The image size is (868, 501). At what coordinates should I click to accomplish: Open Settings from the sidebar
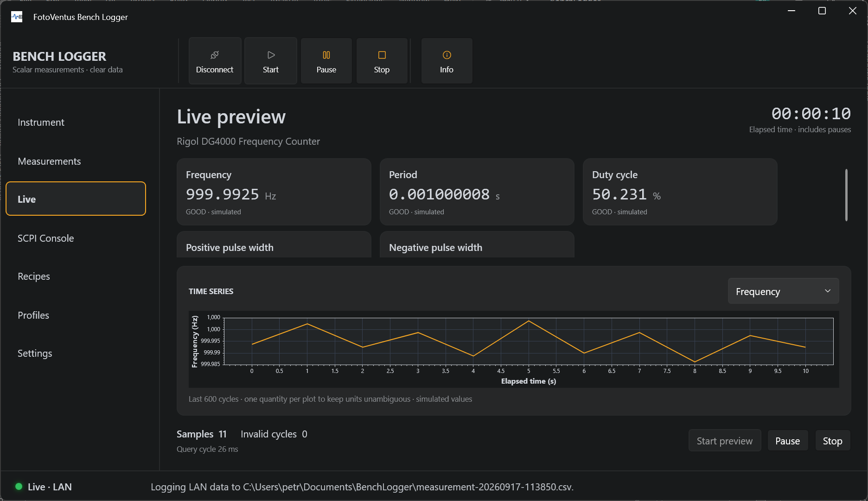[76, 353]
